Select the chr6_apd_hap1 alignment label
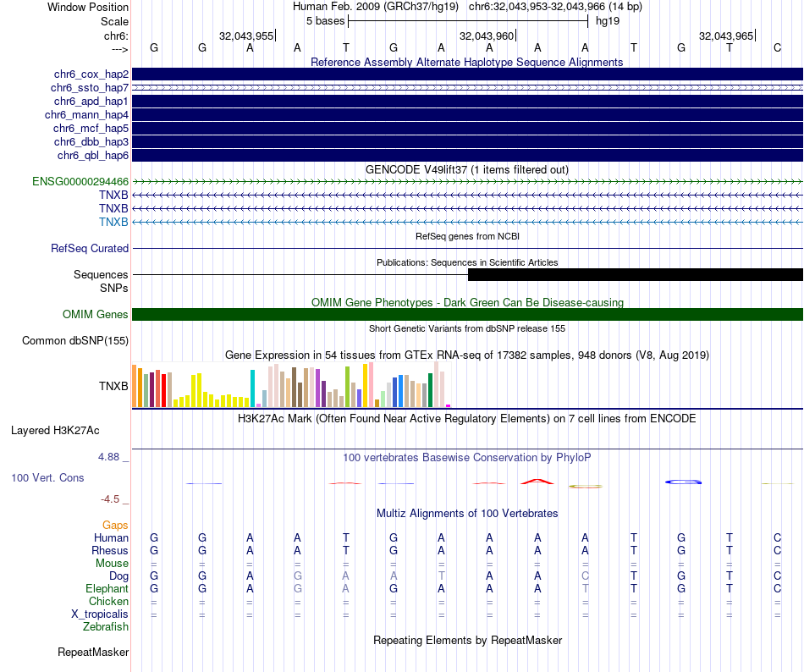The width and height of the screenshot is (804, 672). tap(91, 102)
